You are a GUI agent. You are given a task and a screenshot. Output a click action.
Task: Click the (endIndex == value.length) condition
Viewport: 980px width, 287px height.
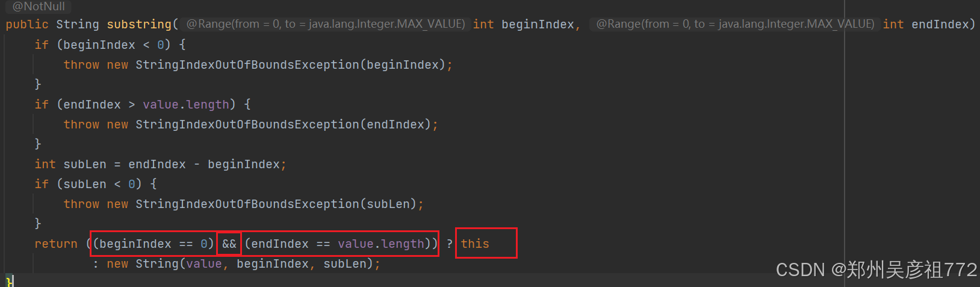coord(341,244)
